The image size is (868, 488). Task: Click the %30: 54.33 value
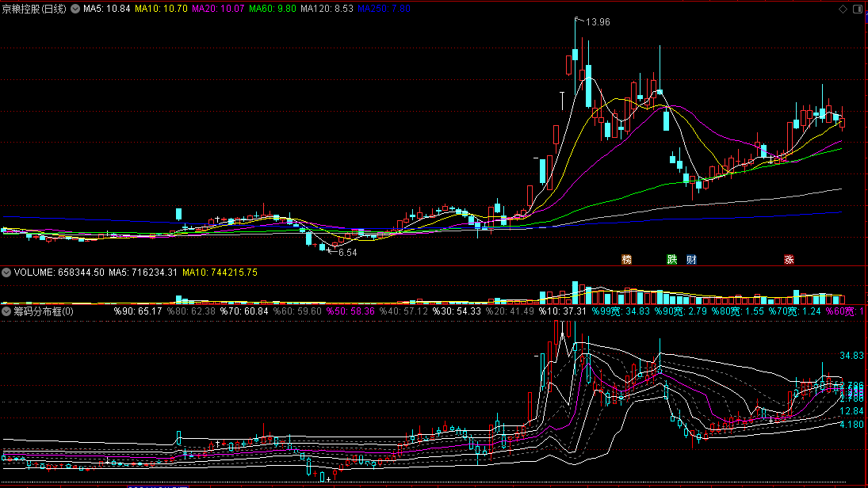click(457, 311)
